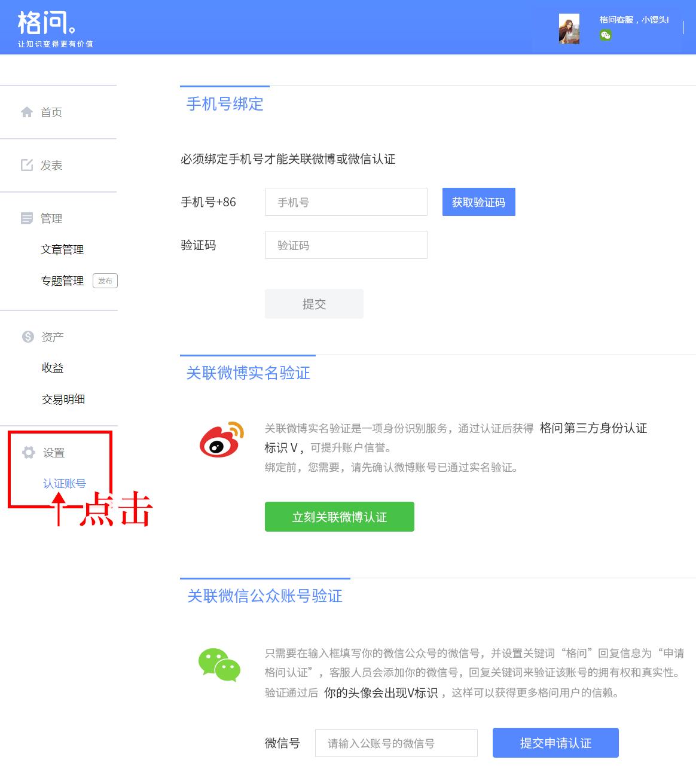Click the 认证账号 link under 设置
The width and height of the screenshot is (696, 784).
[x=64, y=483]
